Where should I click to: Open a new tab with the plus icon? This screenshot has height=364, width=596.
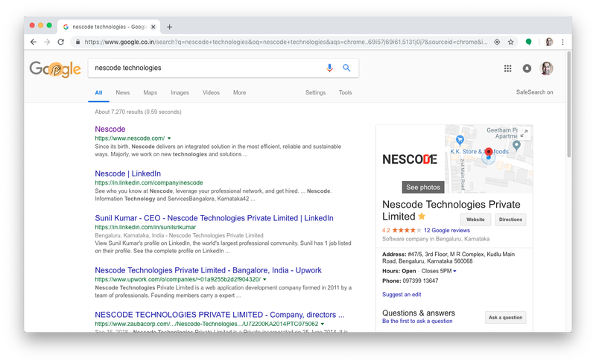170,27
